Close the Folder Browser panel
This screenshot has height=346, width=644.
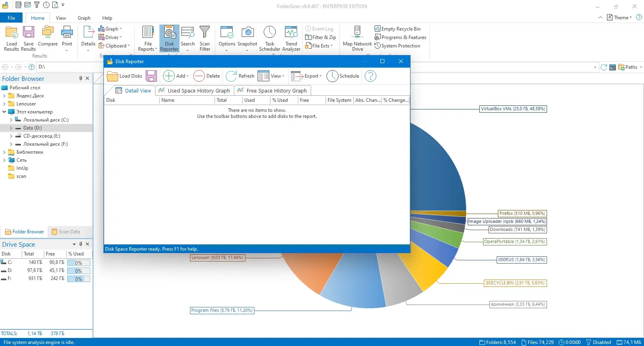click(87, 78)
